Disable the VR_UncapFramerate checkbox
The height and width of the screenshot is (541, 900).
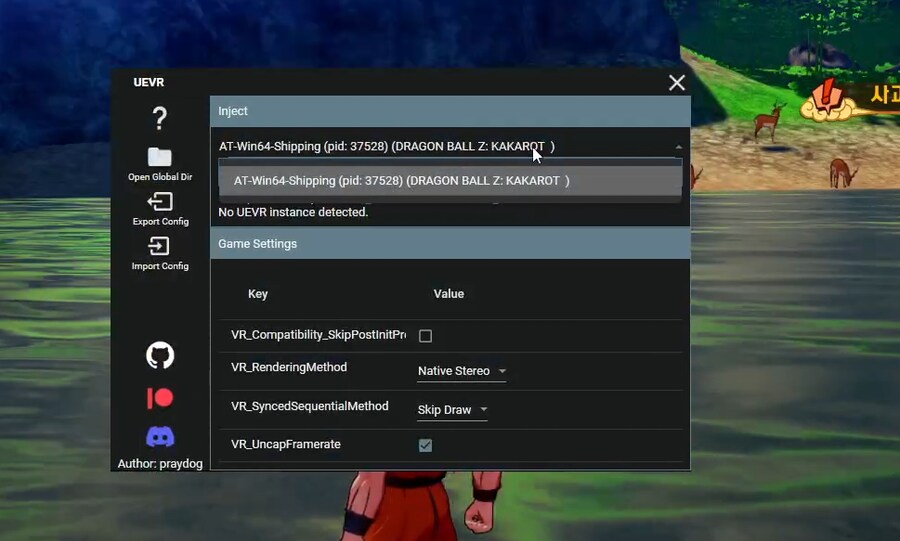[425, 445]
